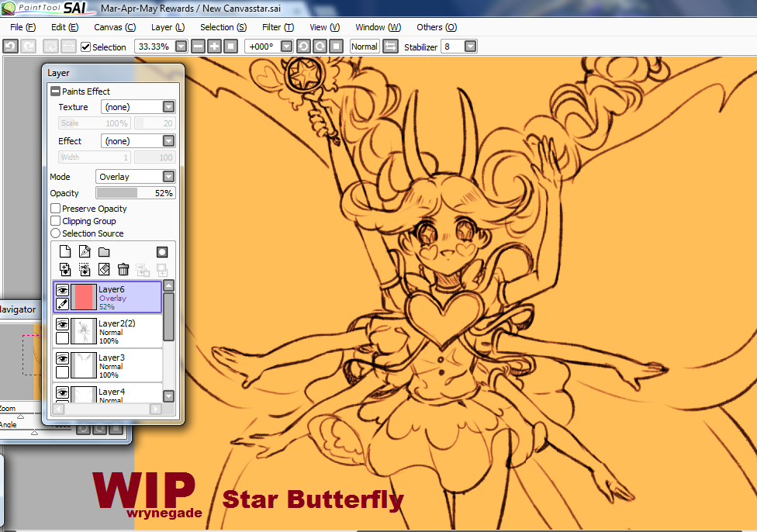The width and height of the screenshot is (757, 532).
Task: Click the Navigator preview thumbnail
Action: click(x=20, y=361)
